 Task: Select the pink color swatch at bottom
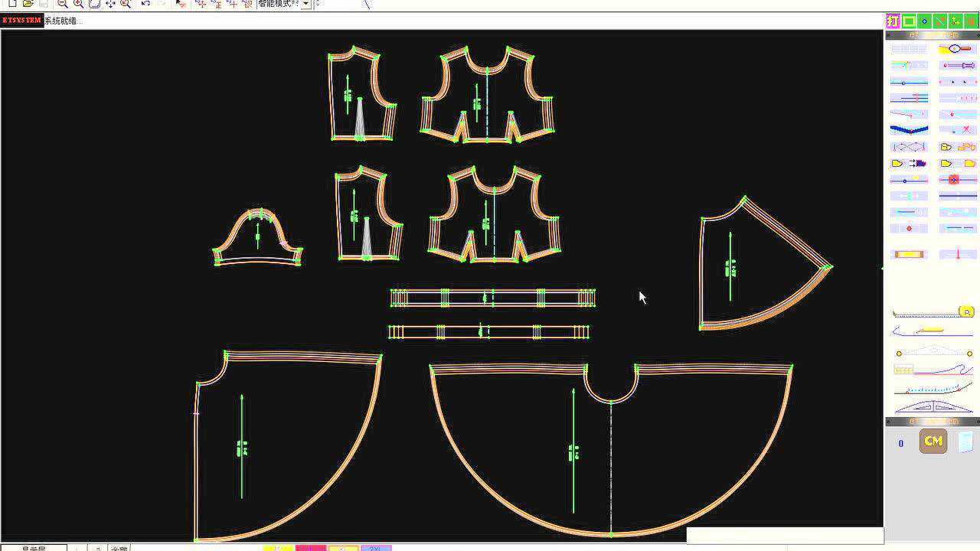pos(310,548)
